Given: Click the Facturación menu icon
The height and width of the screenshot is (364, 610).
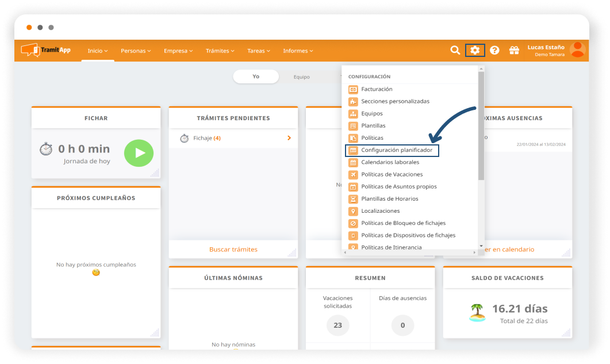Looking at the screenshot, I should [353, 89].
